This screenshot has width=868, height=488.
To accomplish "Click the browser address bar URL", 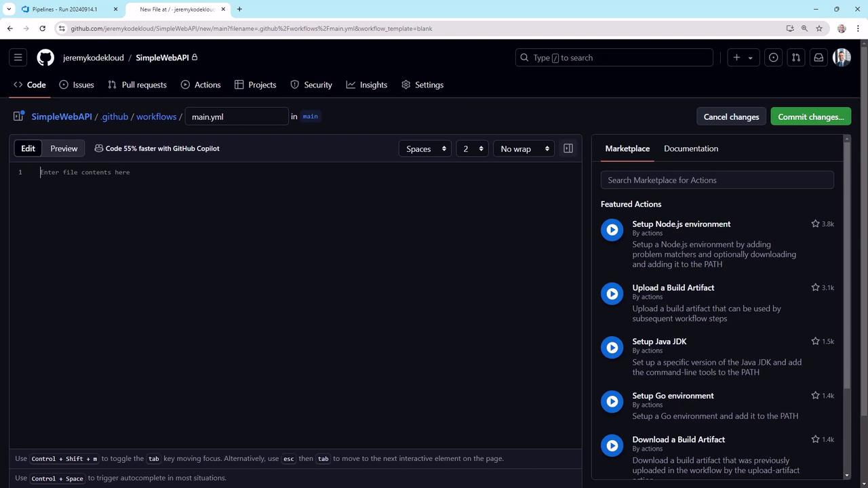I will pos(252,28).
